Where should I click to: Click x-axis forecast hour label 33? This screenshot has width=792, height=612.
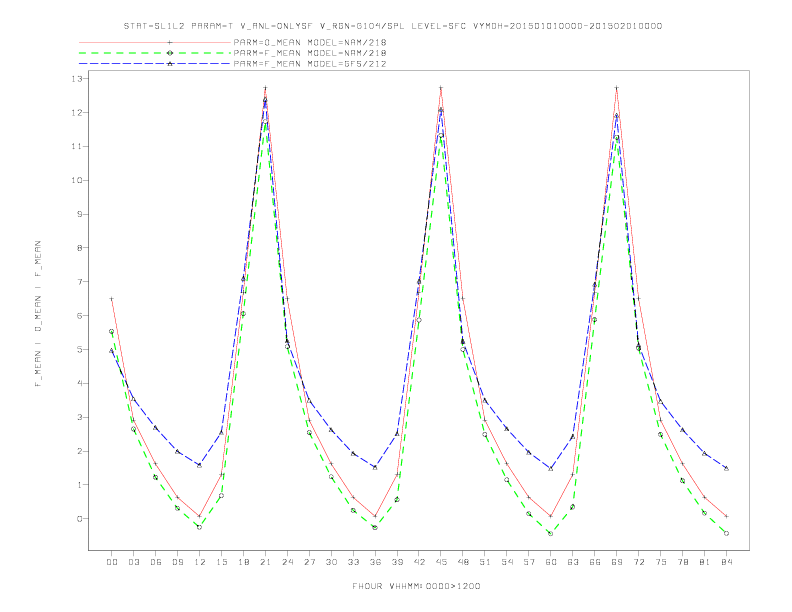click(x=353, y=562)
